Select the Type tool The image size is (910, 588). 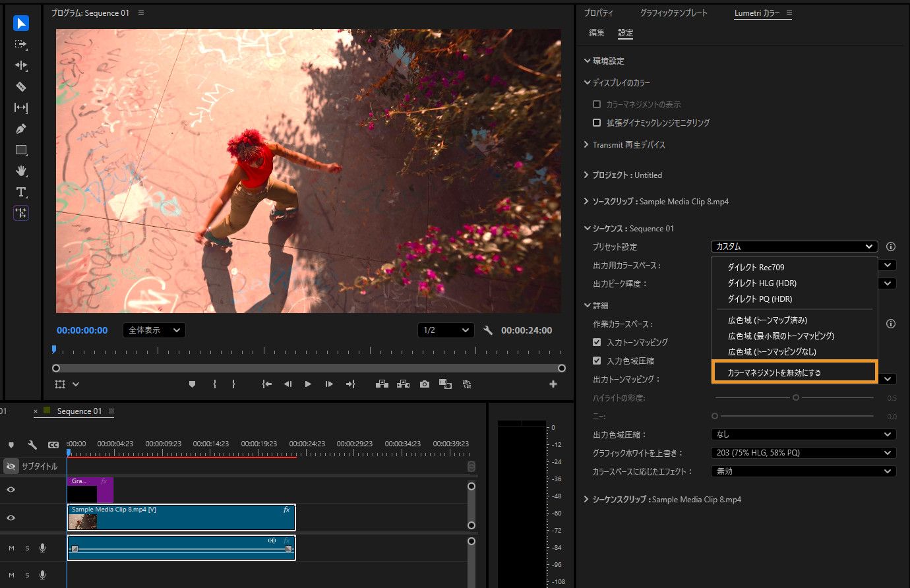coord(21,192)
